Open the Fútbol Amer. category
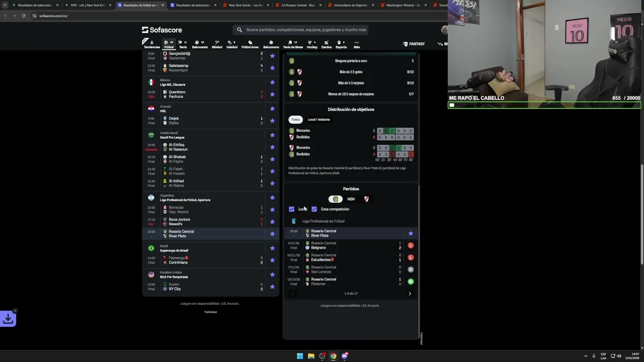The height and width of the screenshot is (362, 644). tap(250, 44)
